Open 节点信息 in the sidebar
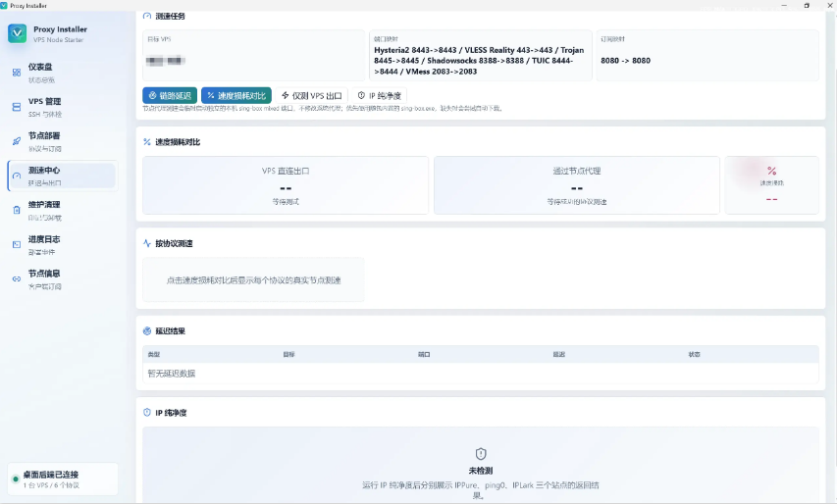This screenshot has width=837, height=504. (62, 278)
